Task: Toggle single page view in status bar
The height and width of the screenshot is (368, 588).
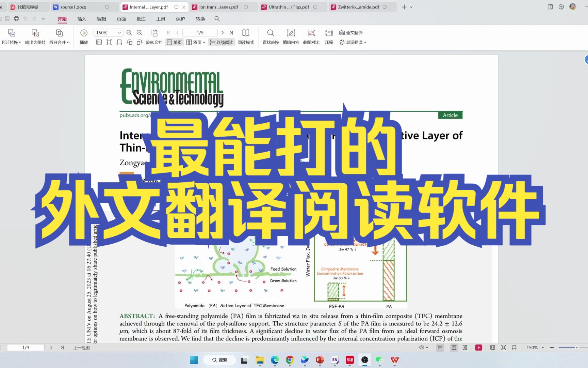Action: click(x=454, y=348)
